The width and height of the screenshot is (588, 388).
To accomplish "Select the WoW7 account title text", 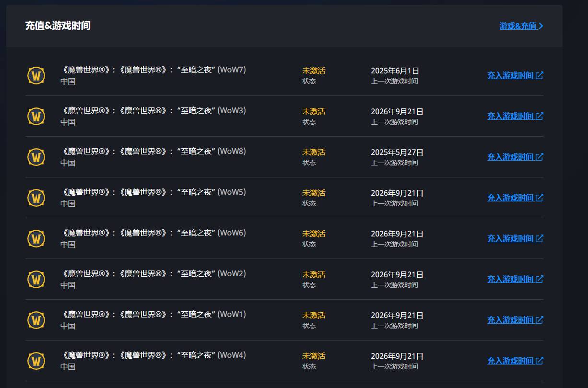I will [x=153, y=70].
